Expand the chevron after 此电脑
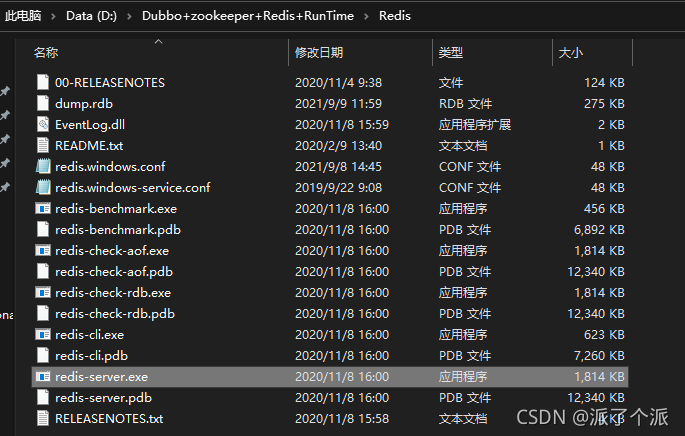This screenshot has width=685, height=436. tap(53, 16)
